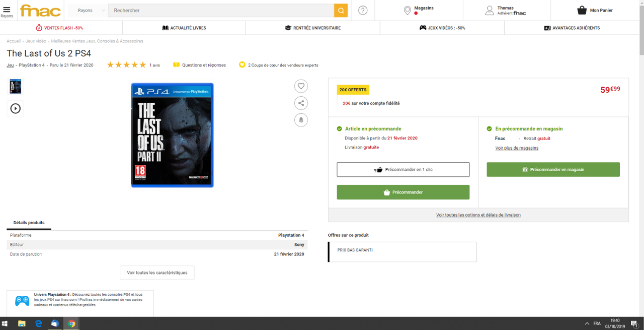Click the alert bell icon
The height and width of the screenshot is (330, 644).
(x=301, y=120)
